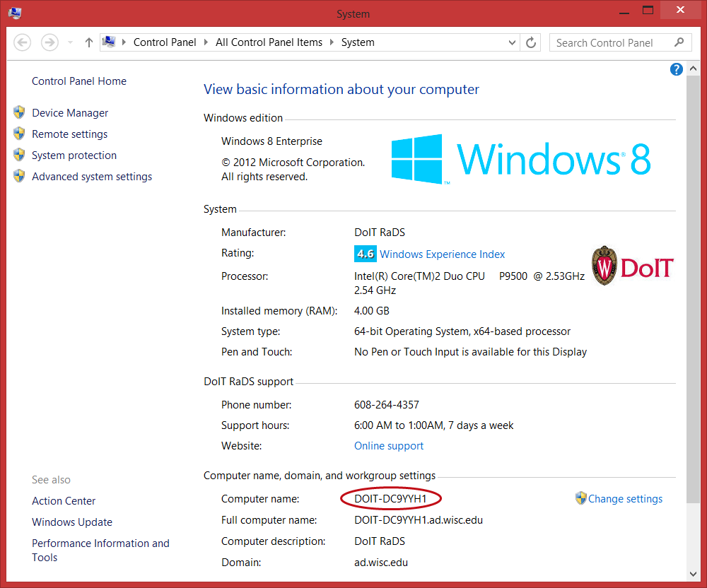Open the Windows Experience Index link
The height and width of the screenshot is (588, 707).
click(x=443, y=254)
